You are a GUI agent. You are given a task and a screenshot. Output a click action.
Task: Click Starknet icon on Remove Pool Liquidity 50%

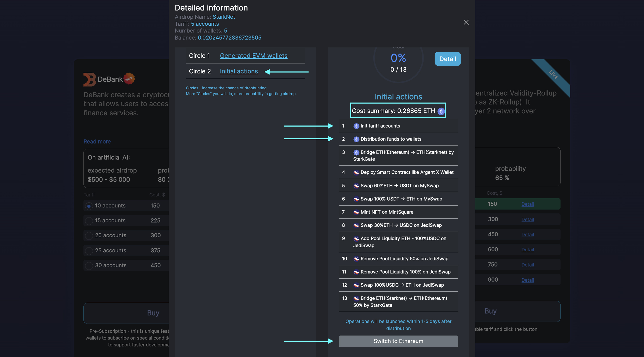click(x=356, y=259)
